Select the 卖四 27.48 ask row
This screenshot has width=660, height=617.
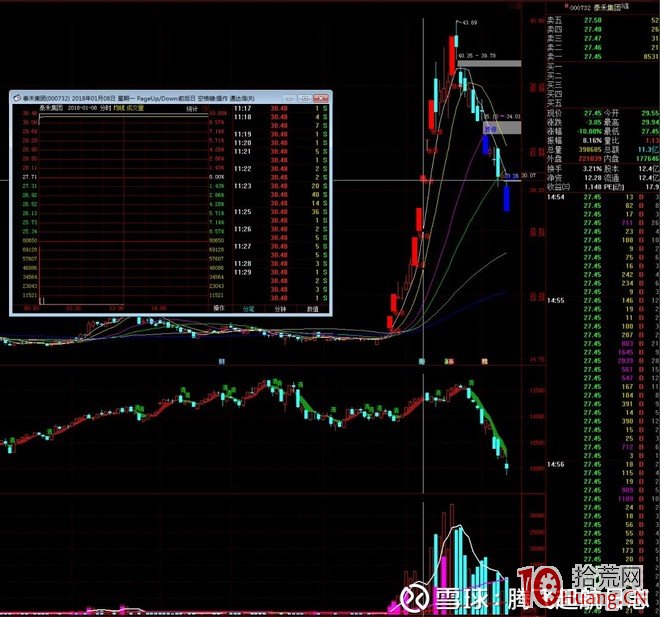click(x=603, y=29)
